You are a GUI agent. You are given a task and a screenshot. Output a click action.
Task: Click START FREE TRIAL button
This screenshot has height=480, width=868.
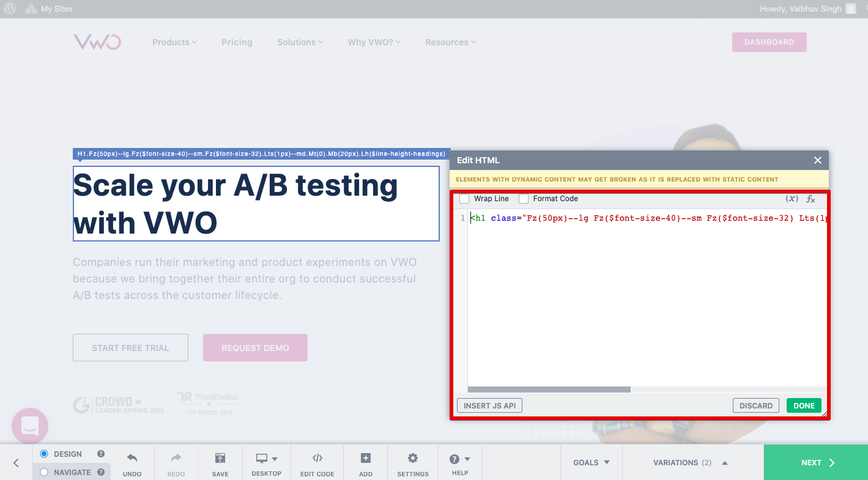coord(130,348)
